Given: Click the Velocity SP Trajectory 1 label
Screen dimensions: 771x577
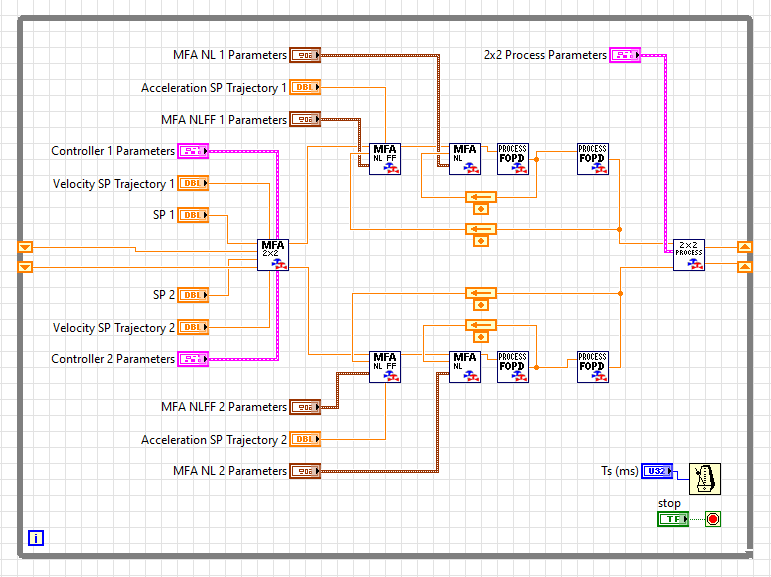Looking at the screenshot, I should click(x=113, y=184).
